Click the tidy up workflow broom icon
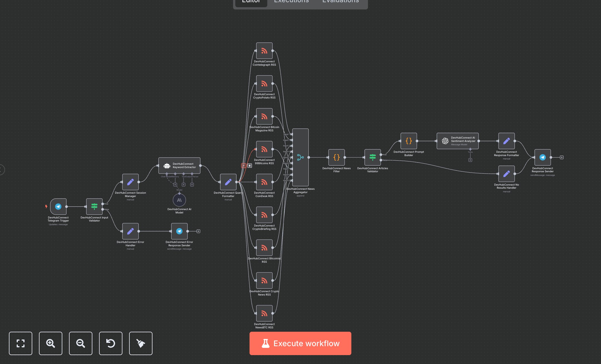The image size is (601, 364). coord(141,343)
